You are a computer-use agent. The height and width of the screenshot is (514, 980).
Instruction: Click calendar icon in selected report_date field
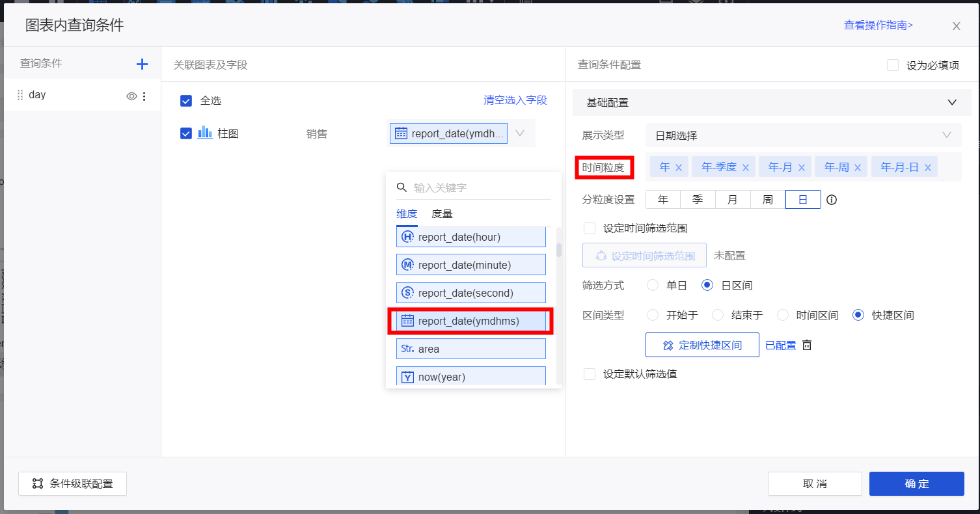[x=402, y=133]
